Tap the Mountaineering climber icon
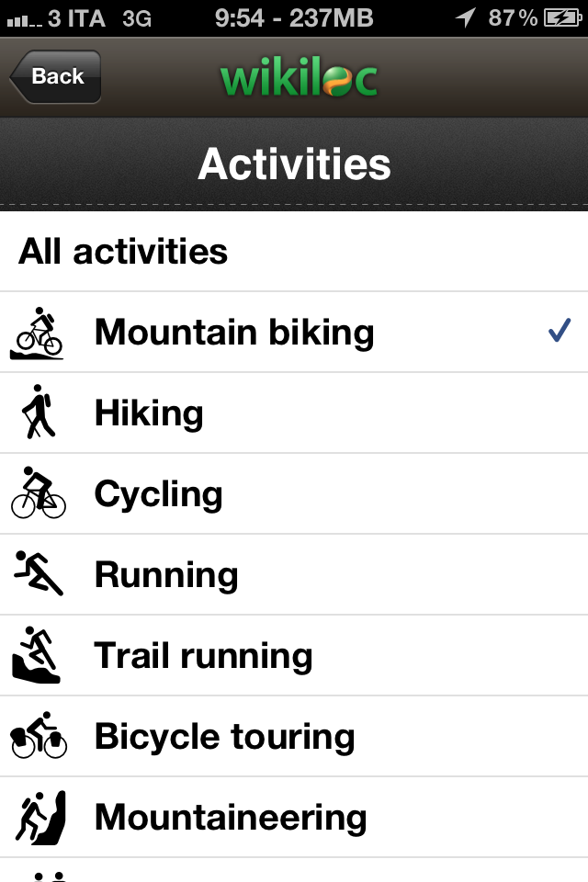Viewport: 588px width, 882px height. tap(40, 817)
